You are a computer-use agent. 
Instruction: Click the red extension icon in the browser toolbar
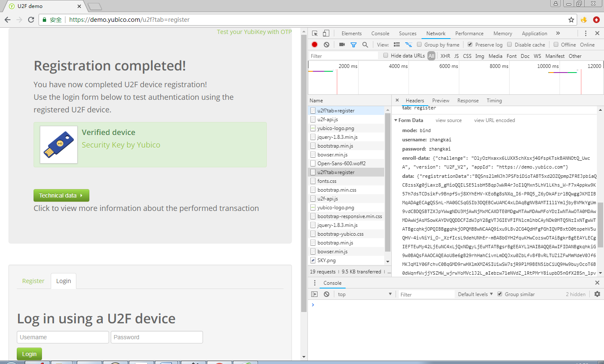click(x=596, y=20)
